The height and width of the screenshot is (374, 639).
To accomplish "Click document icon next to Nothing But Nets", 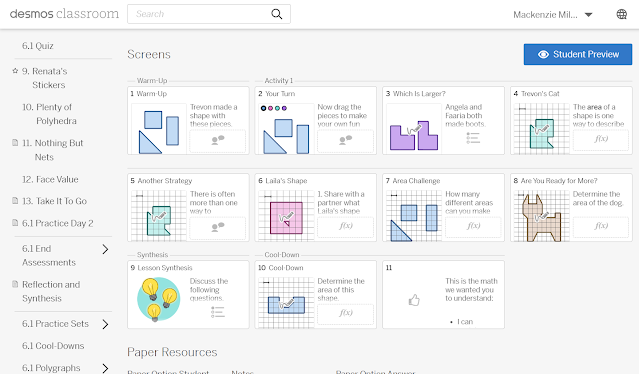I will click(x=15, y=143).
